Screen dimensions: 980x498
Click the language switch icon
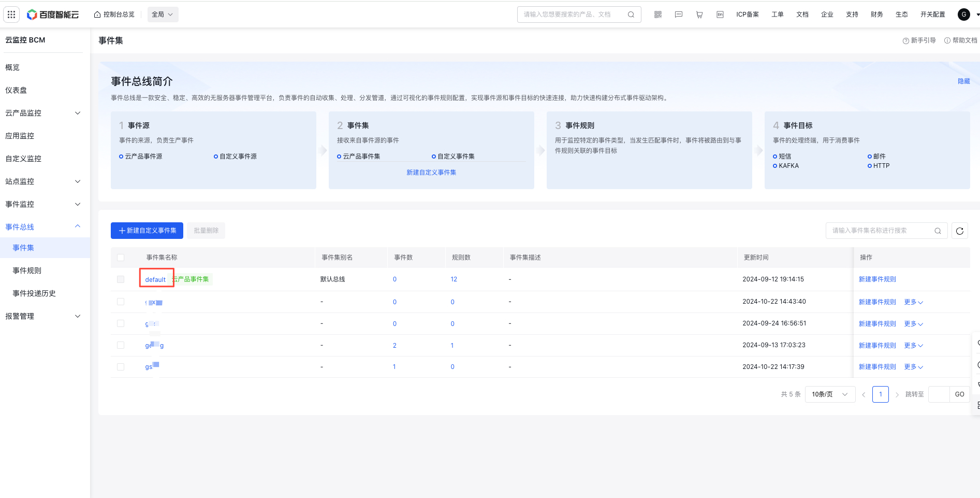(720, 15)
